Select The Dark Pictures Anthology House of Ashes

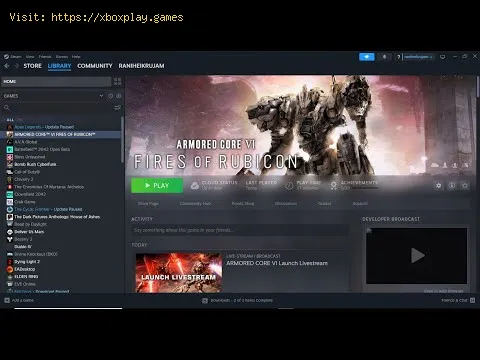57,217
